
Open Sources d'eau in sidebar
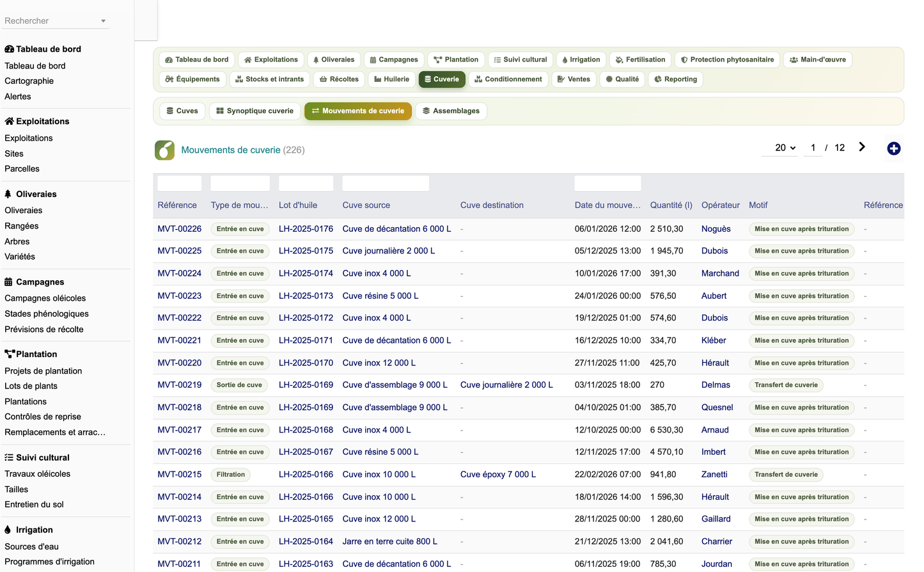pyautogui.click(x=31, y=547)
